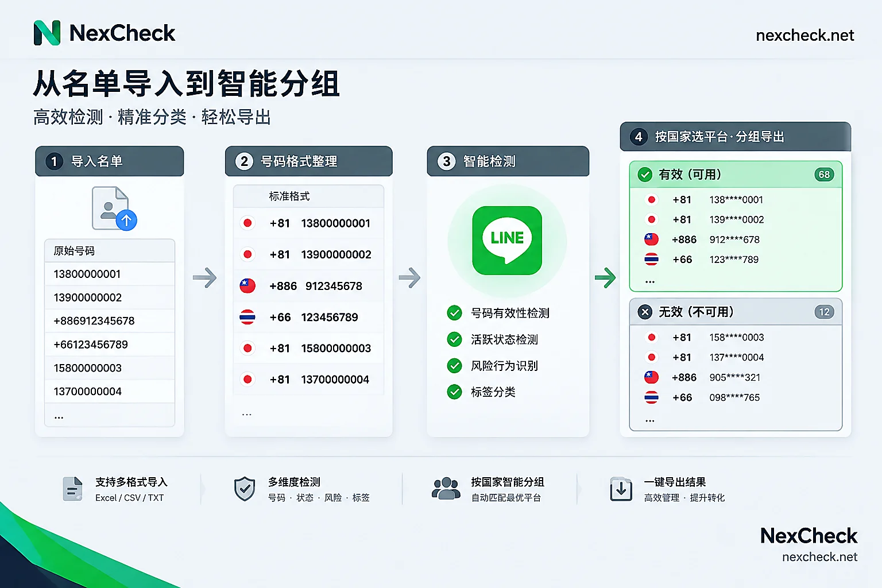Click the Japan flag beside +81 13700000004
The width and height of the screenshot is (882, 588).
247,379
